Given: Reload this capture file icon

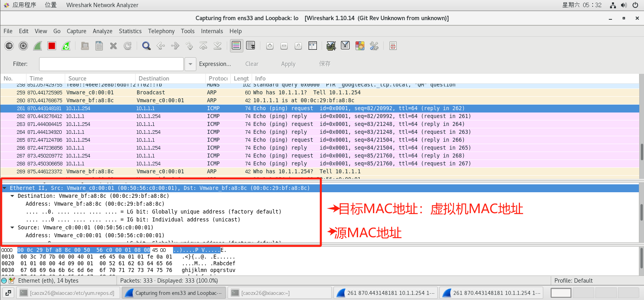Looking at the screenshot, I should click(x=128, y=46).
